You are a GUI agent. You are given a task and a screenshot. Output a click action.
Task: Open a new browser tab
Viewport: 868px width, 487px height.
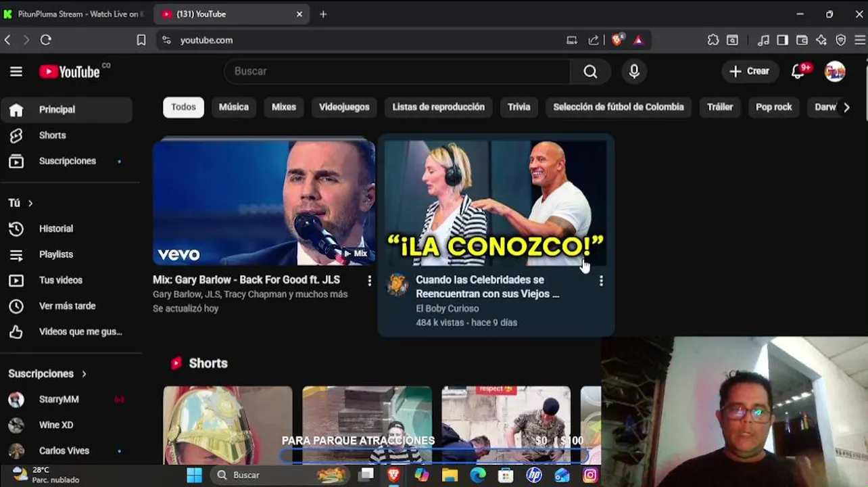(323, 14)
